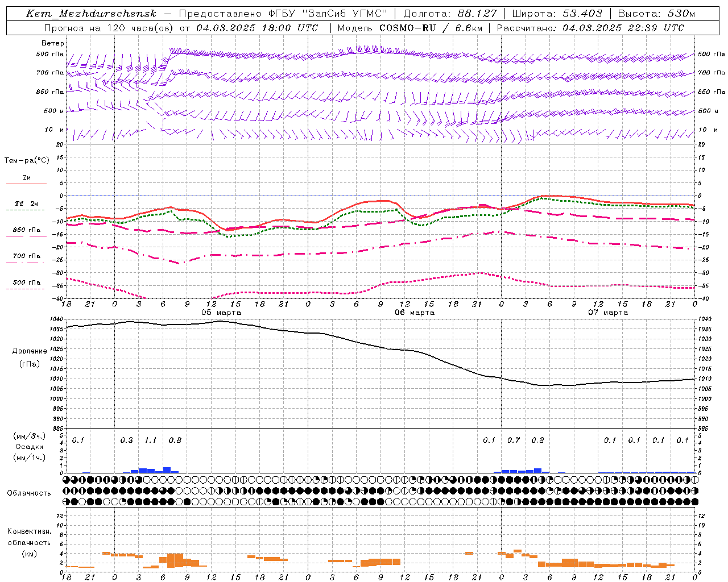Click the 500 гПа temperature legend entry

(x=27, y=282)
